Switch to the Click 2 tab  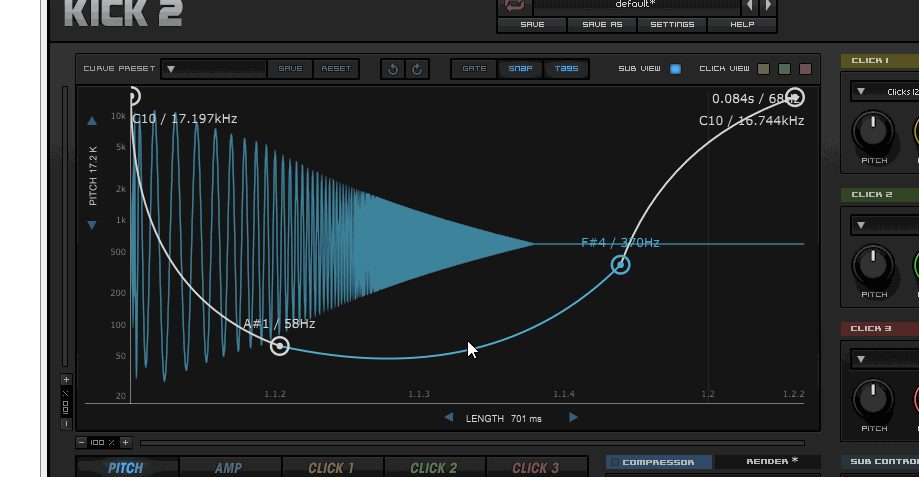pyautogui.click(x=434, y=468)
